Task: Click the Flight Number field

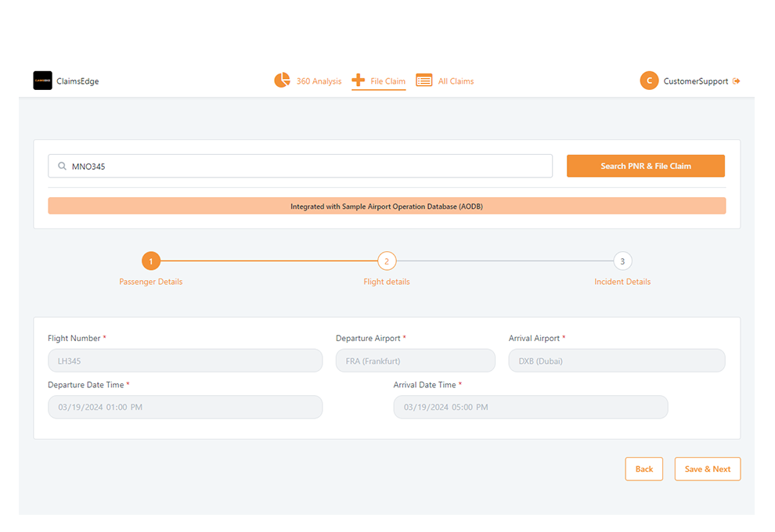Action: coord(185,361)
